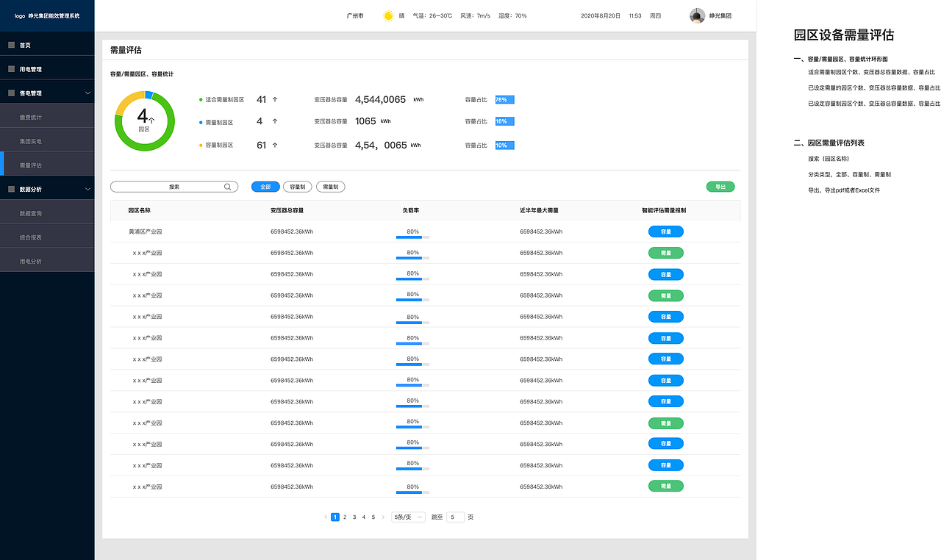
Task: Click current page 1 button
Action: click(x=335, y=517)
